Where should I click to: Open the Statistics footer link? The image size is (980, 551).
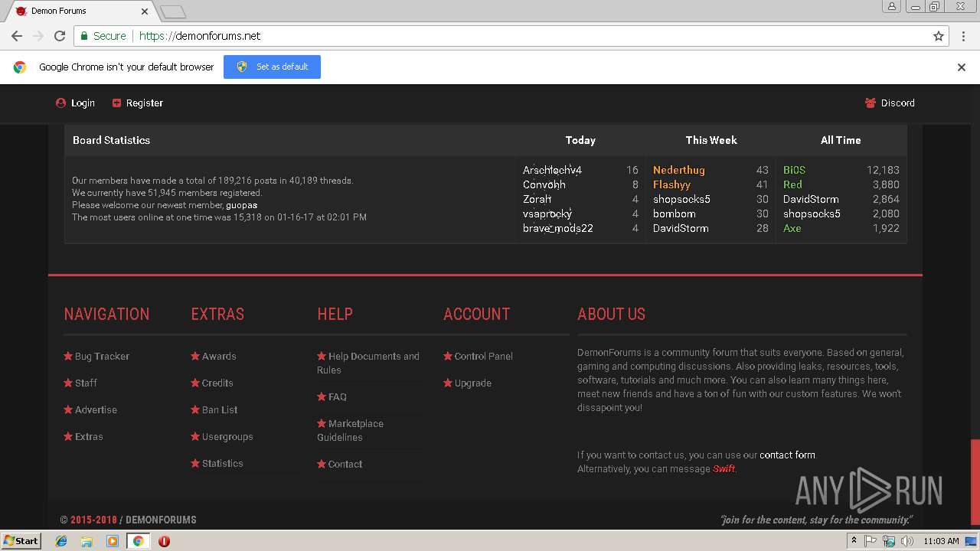223,463
